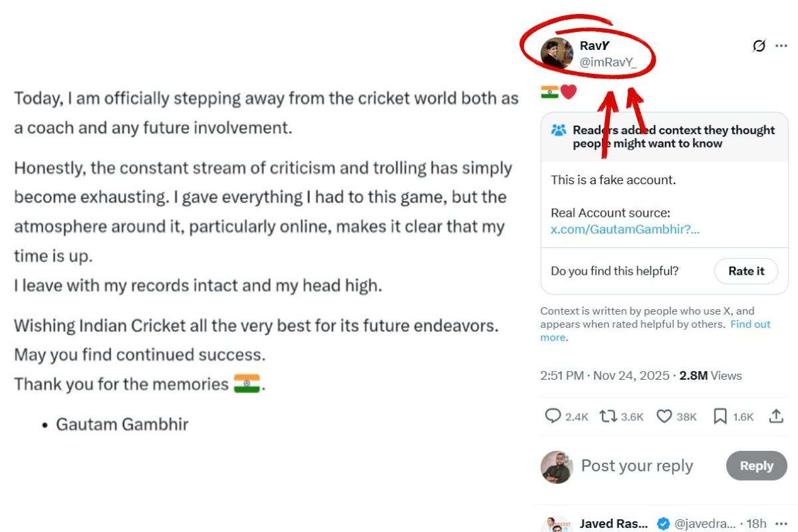Click the Find out more link
Viewport: 798px width, 532px height.
coord(750,324)
